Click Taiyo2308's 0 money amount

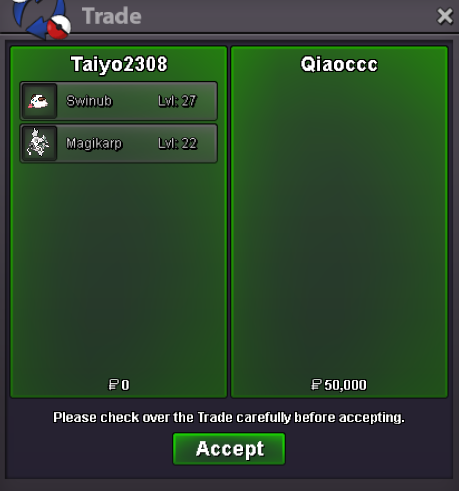point(125,385)
